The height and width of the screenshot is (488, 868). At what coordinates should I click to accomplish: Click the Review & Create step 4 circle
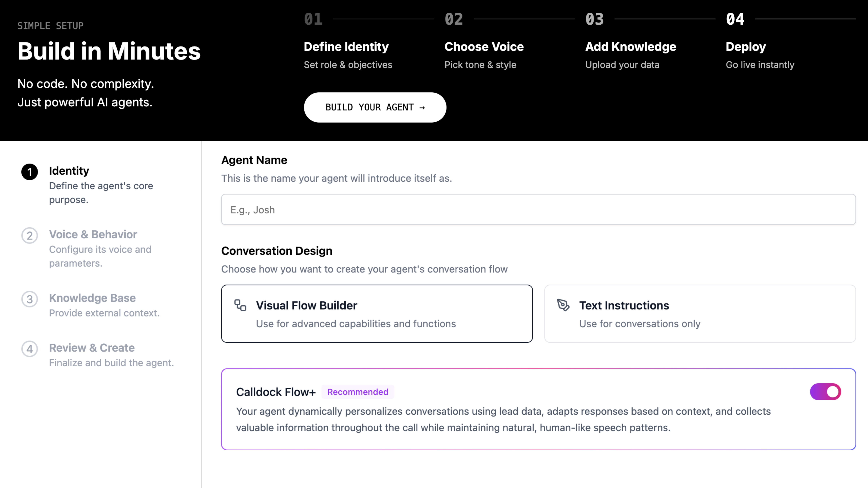pyautogui.click(x=30, y=349)
